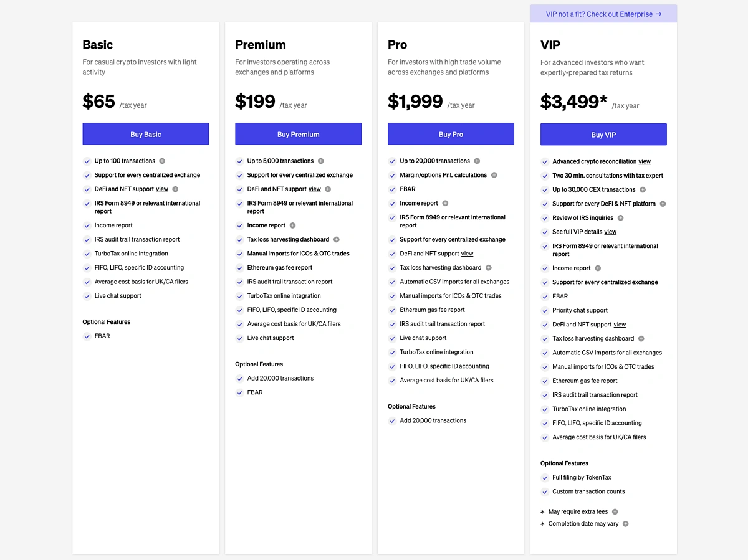748x560 pixels.
Task: Click checkmark beside 'Full filing by TokenTax'
Action: 545,477
